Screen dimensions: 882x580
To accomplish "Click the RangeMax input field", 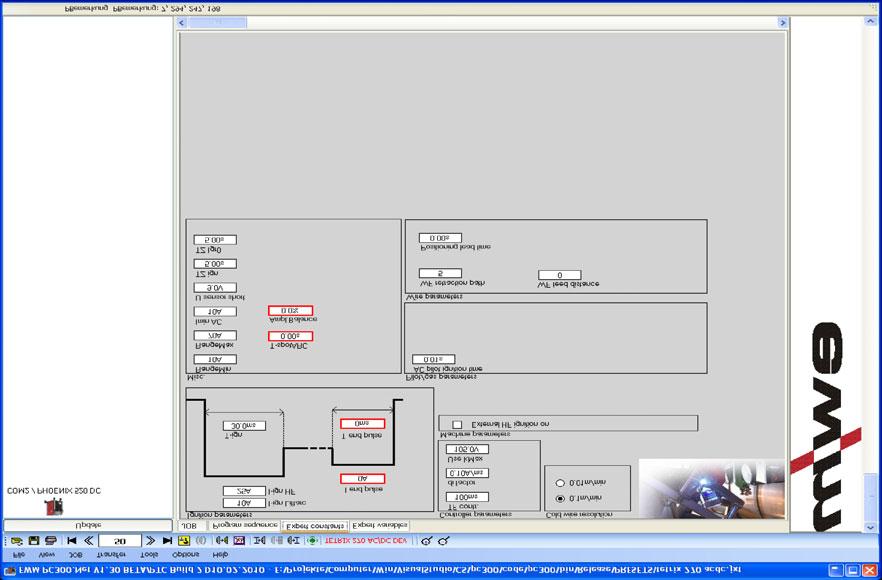I will (215, 335).
